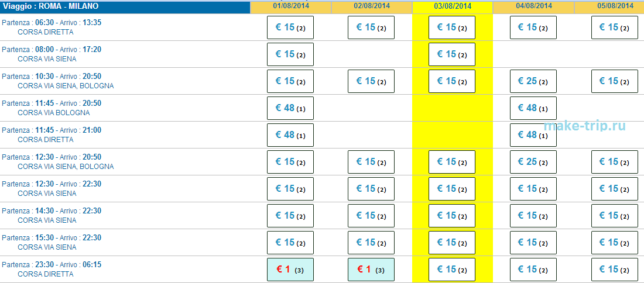Viewport: 644px width, 283px height.
Task: Pick €15 fare for 23:30 on 05/08/2014
Action: pos(615,270)
